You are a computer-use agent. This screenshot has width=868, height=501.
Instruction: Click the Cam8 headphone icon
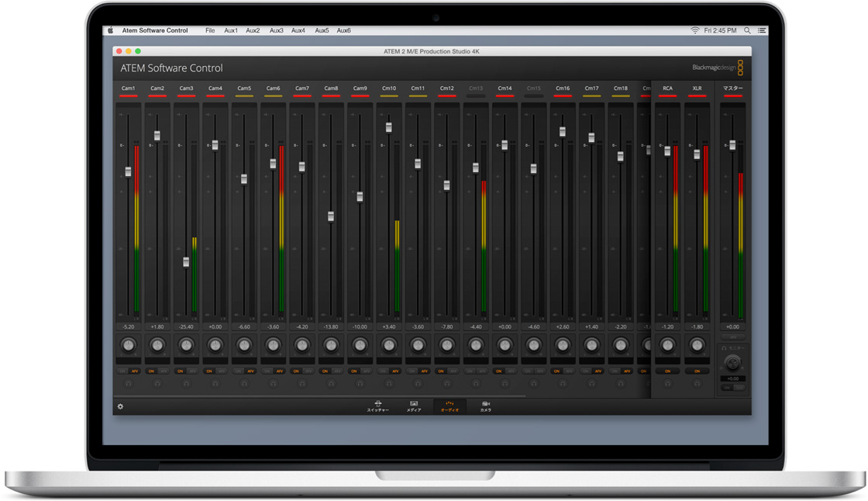click(x=331, y=383)
